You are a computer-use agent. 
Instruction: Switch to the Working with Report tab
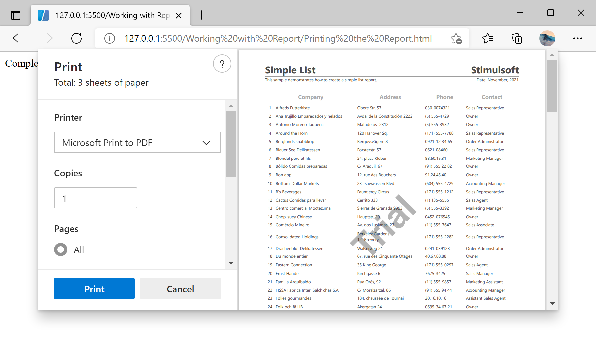click(109, 15)
